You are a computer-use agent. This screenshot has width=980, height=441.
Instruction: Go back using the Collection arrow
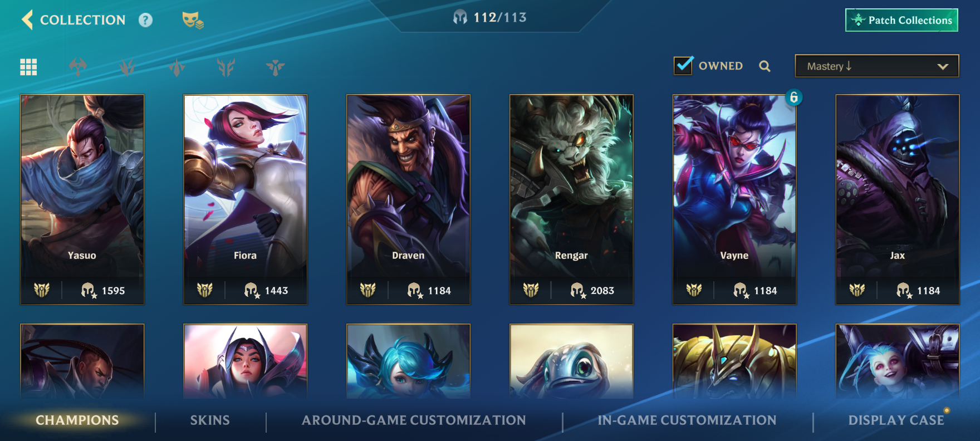click(27, 19)
